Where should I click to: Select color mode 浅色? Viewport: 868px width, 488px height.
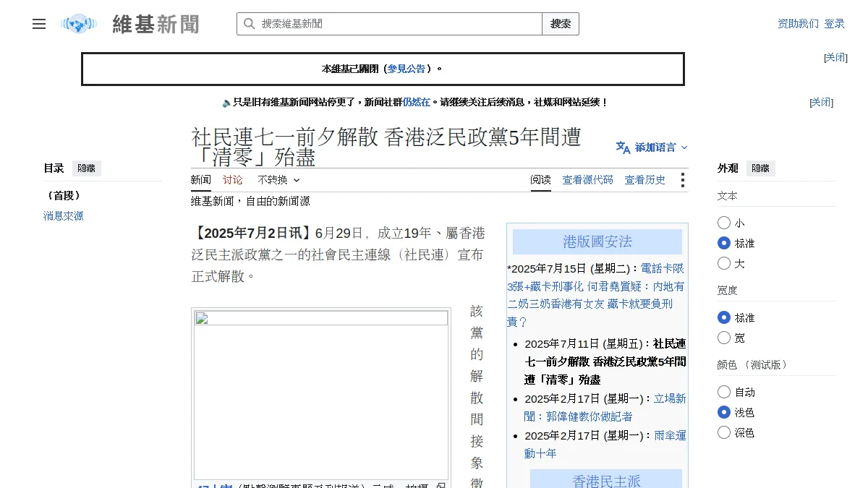point(724,412)
